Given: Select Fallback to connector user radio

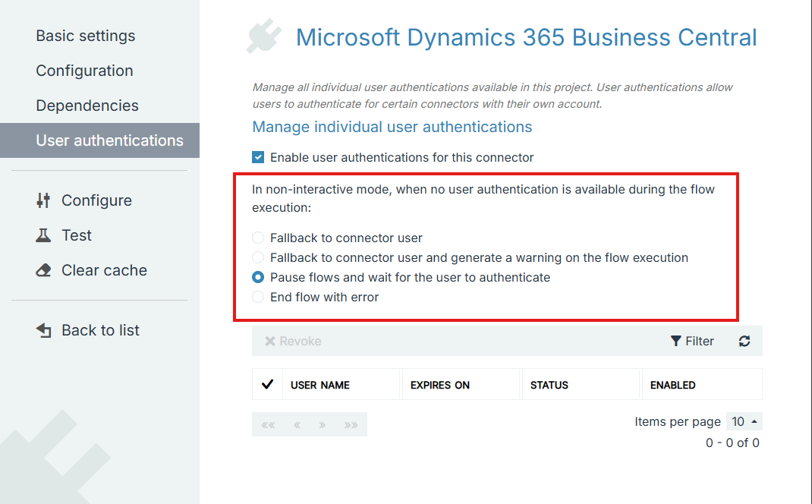Looking at the screenshot, I should click(x=258, y=238).
